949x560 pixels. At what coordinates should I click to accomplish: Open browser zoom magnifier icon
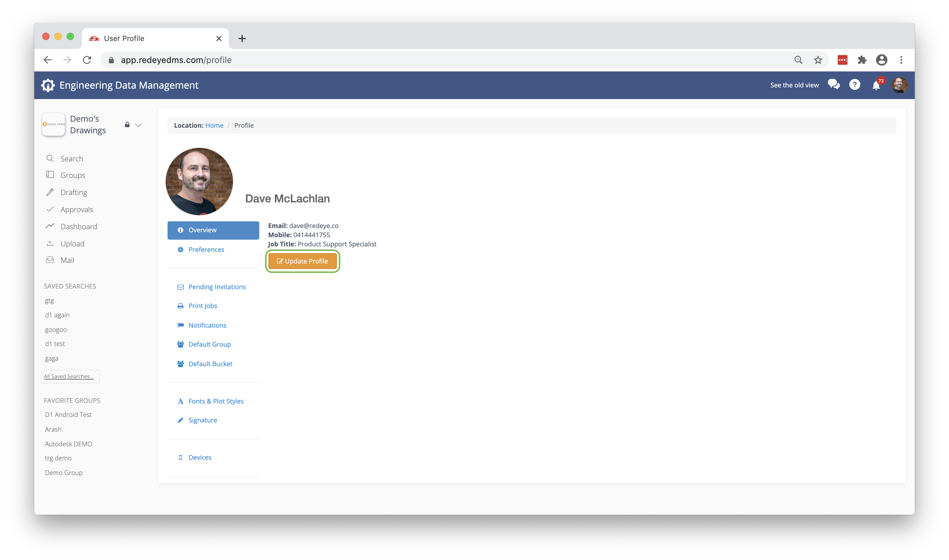[798, 60]
